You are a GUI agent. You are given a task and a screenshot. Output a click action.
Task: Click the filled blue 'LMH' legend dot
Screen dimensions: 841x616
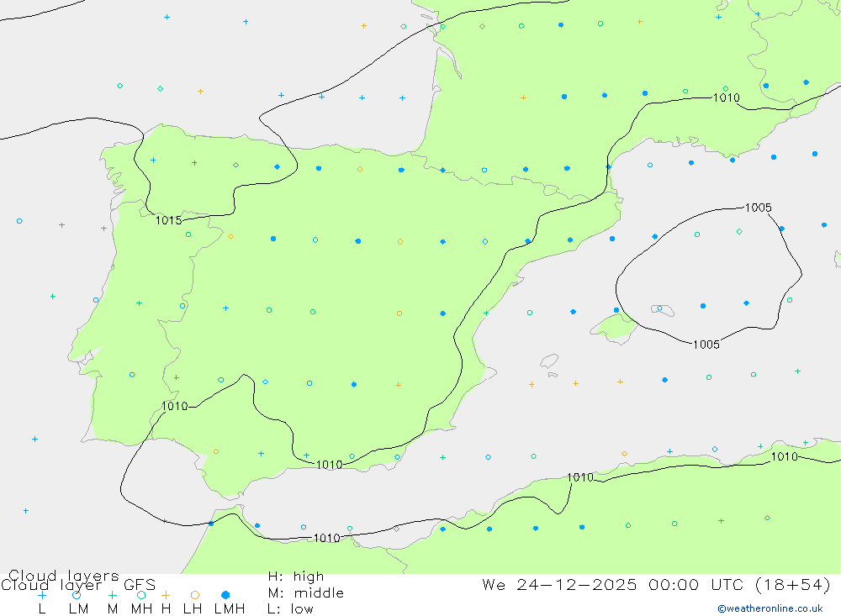225,595
